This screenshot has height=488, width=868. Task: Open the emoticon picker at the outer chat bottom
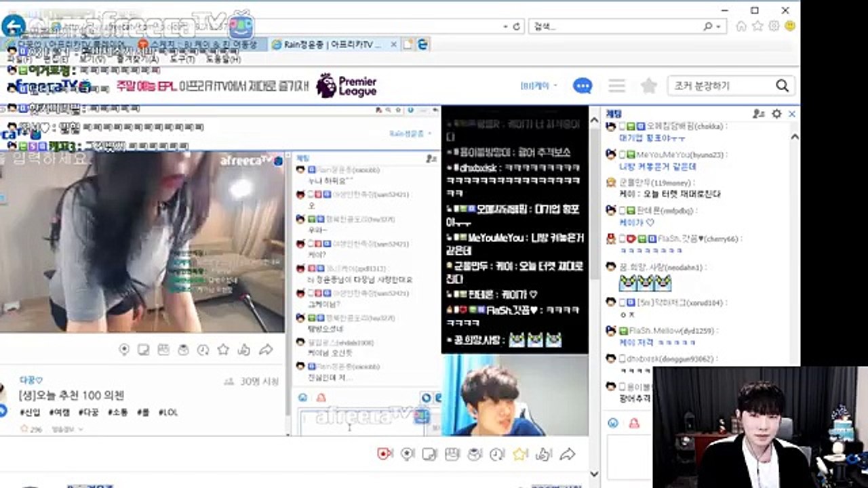coord(613,423)
